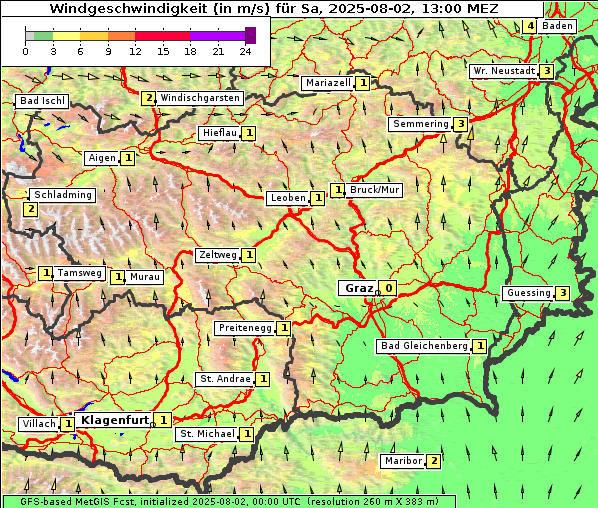598x508 pixels.
Task: Click the Wr. Neustadt station label
Action: (x=504, y=71)
